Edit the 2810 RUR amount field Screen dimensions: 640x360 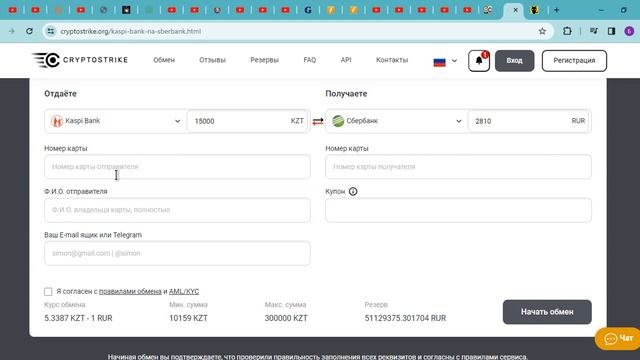pyautogui.click(x=529, y=121)
